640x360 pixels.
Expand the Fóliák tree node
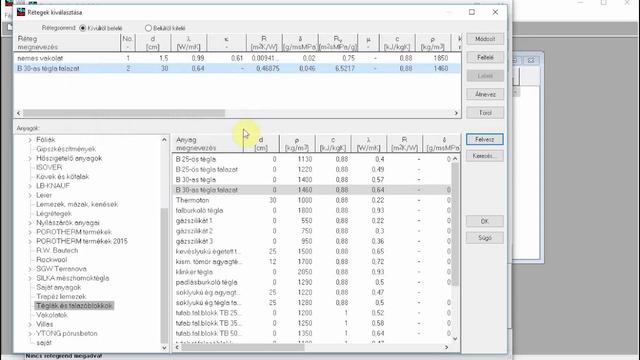pos(30,140)
